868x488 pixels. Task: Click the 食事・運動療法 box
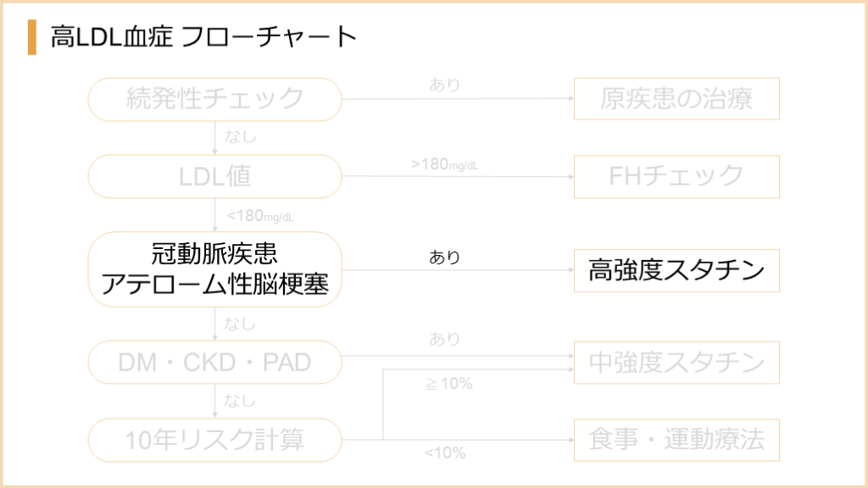676,440
